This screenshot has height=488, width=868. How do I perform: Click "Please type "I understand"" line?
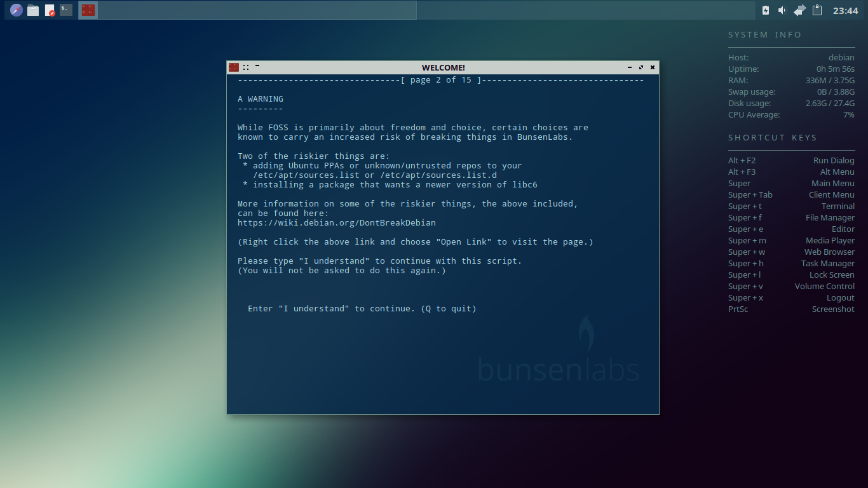coord(380,261)
